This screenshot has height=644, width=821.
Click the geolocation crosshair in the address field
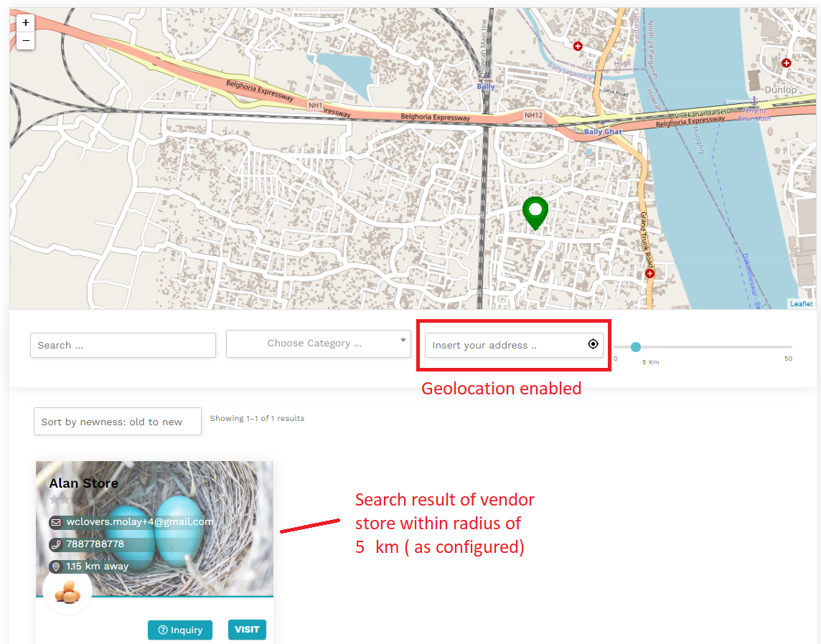coord(593,344)
